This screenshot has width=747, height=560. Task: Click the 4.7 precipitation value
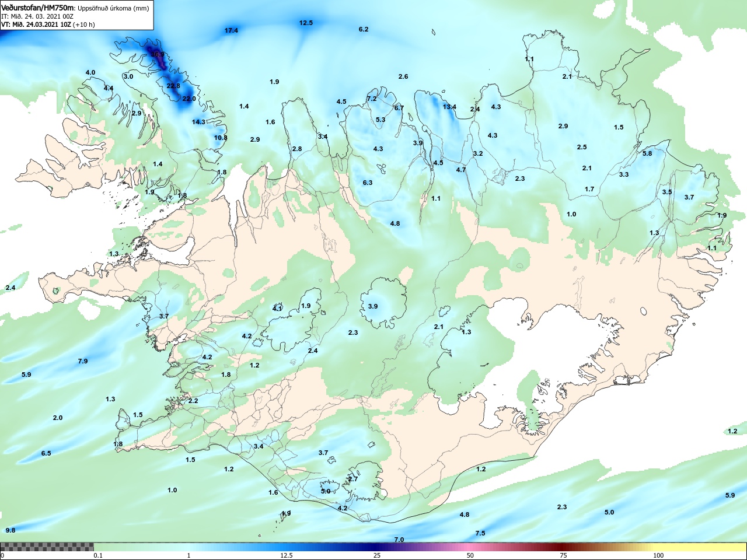pyautogui.click(x=461, y=170)
